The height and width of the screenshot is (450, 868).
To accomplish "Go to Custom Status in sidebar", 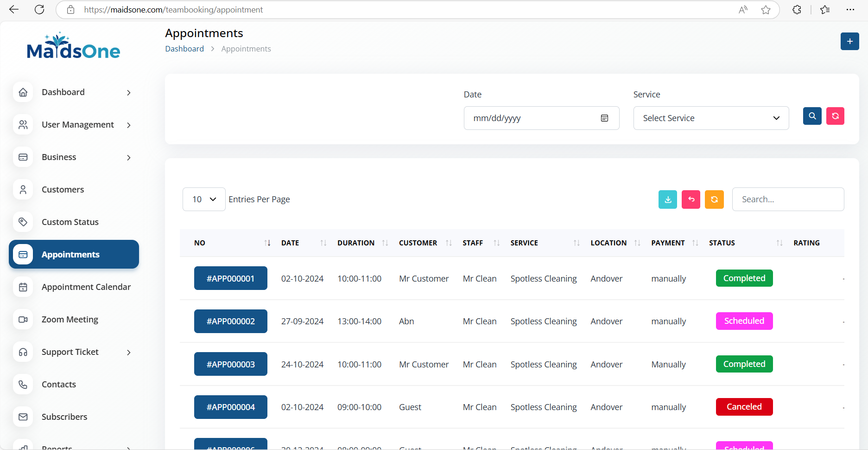I will pos(70,222).
